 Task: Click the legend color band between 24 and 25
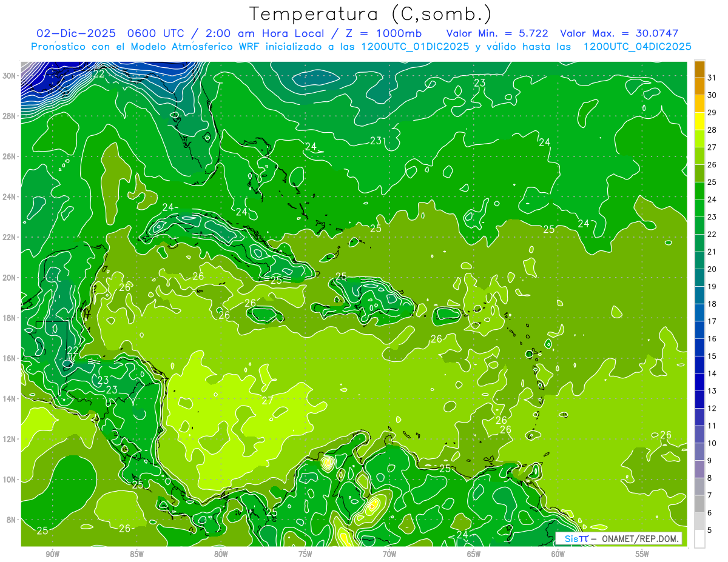tap(699, 191)
